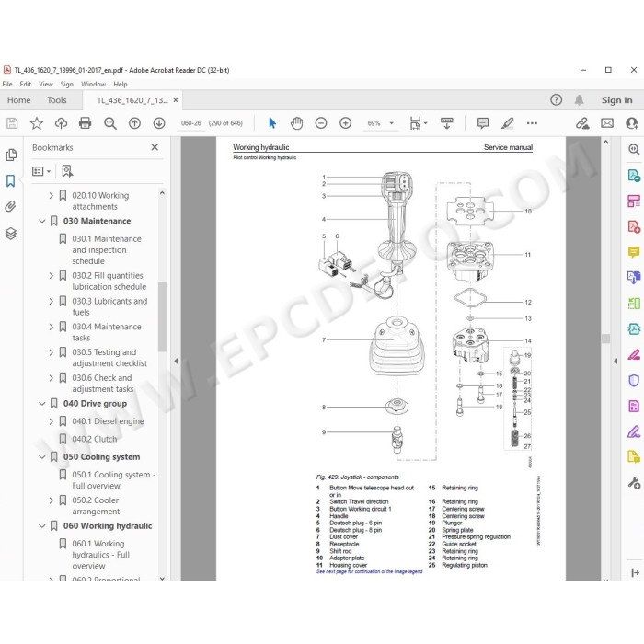Open bookmark options dropdown
The height and width of the screenshot is (644, 644).
(x=41, y=171)
